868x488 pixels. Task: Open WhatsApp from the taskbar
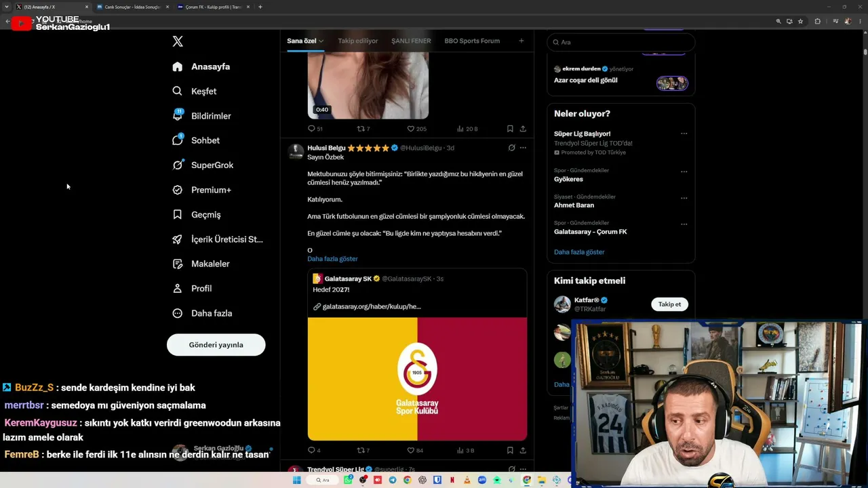click(348, 481)
